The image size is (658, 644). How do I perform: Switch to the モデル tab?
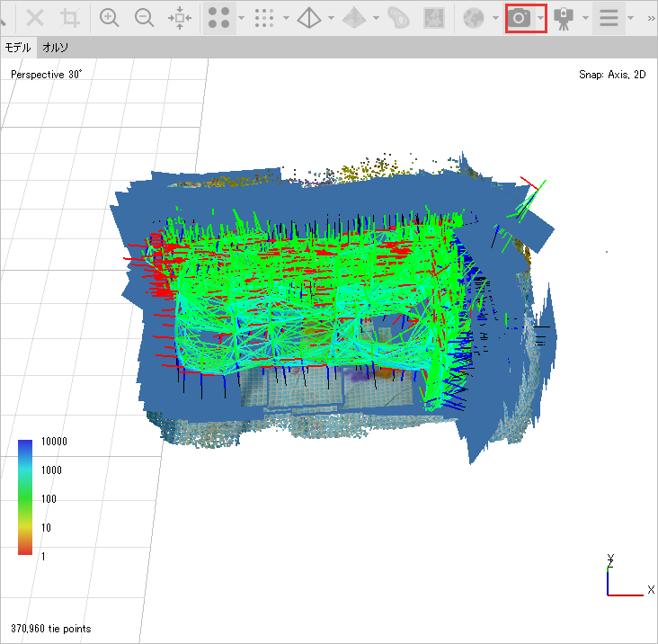pyautogui.click(x=18, y=48)
